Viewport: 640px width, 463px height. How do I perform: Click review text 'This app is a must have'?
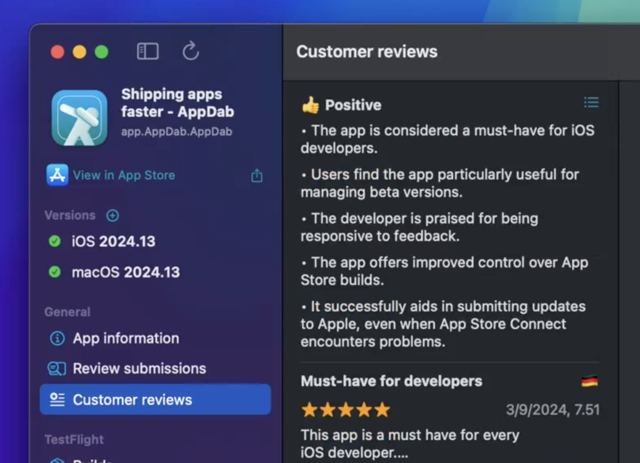(410, 444)
